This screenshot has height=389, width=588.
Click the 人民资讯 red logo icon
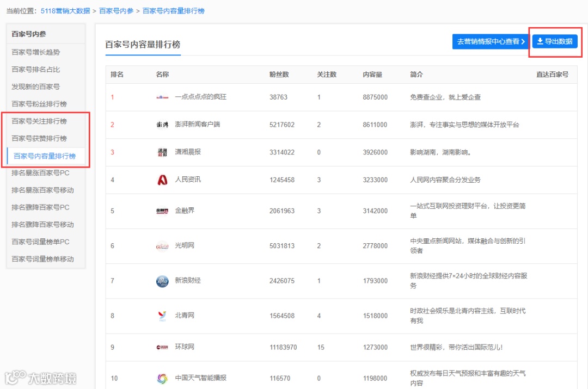162,180
